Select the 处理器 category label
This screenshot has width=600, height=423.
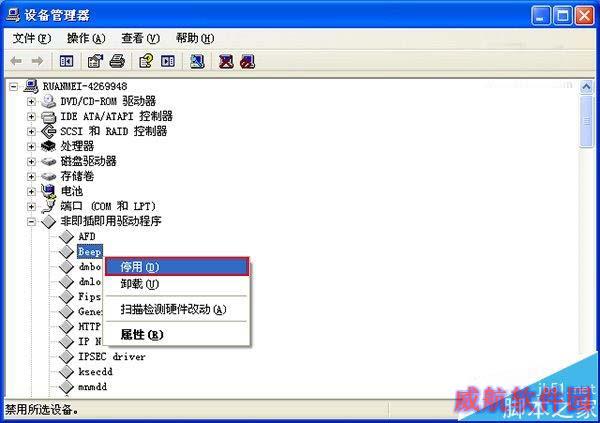pyautogui.click(x=77, y=146)
